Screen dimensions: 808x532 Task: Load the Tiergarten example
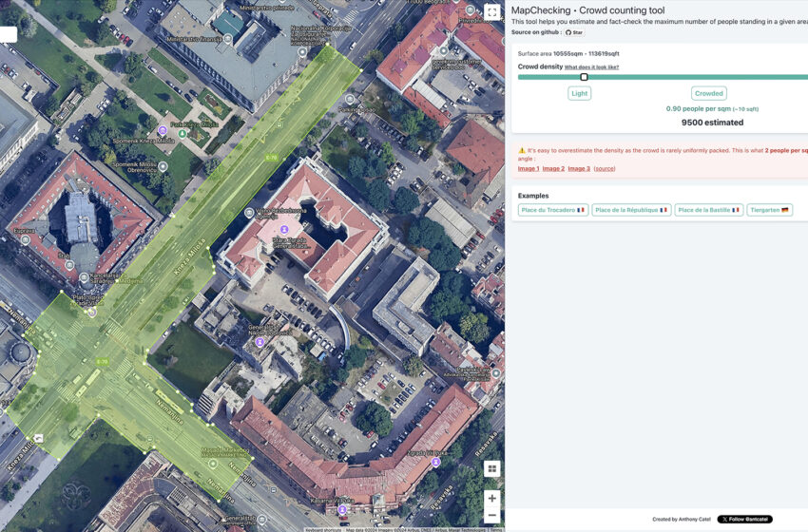pos(769,210)
